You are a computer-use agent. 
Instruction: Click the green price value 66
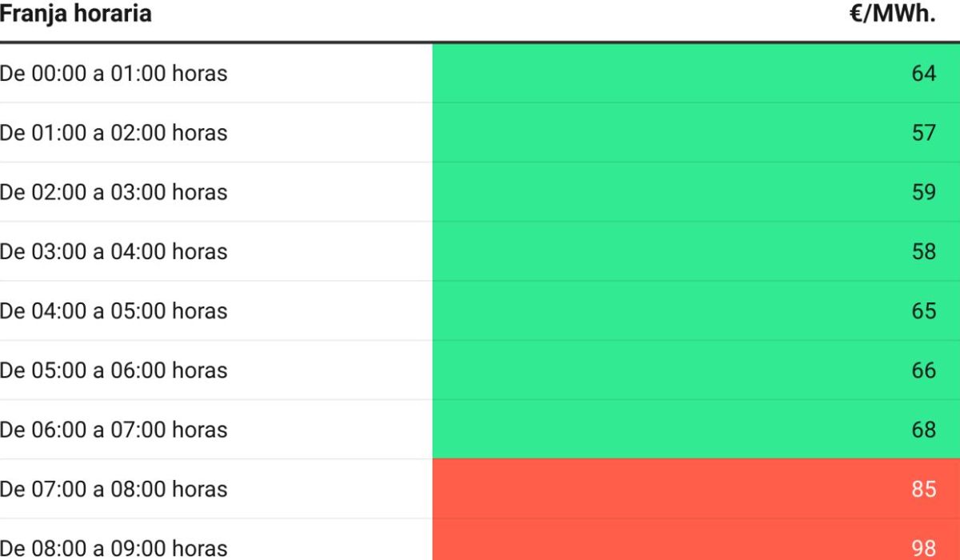(923, 370)
